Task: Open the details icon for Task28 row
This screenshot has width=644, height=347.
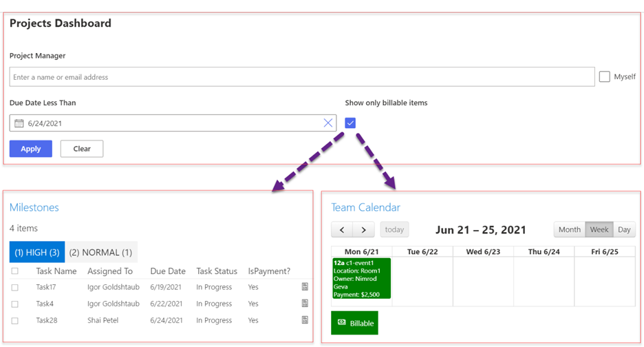Action: pos(305,320)
